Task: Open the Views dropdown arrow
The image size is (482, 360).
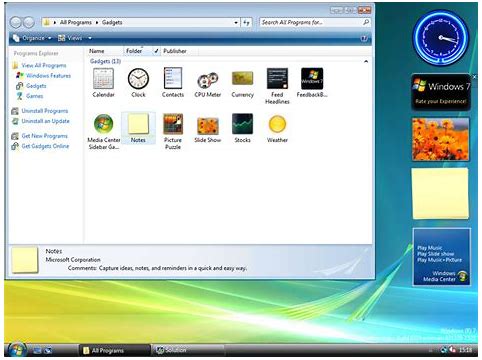Action: coord(90,38)
